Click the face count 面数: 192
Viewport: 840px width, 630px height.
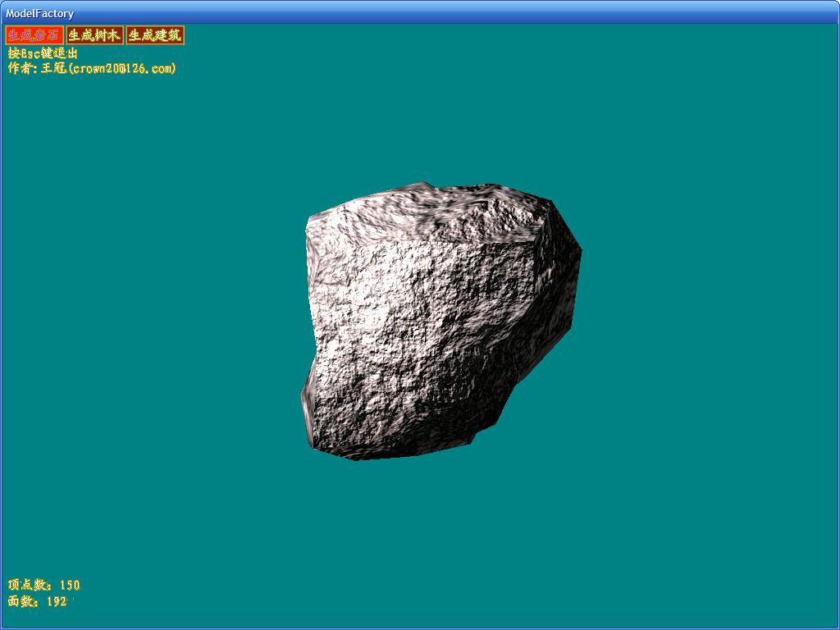(x=38, y=601)
